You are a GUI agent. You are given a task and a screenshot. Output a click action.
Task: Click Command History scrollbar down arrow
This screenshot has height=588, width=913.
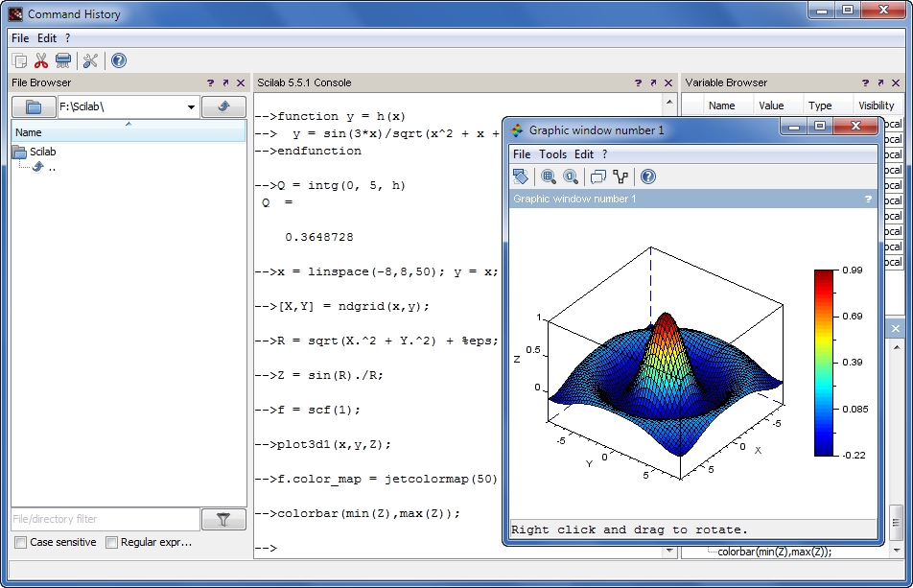coord(896,551)
